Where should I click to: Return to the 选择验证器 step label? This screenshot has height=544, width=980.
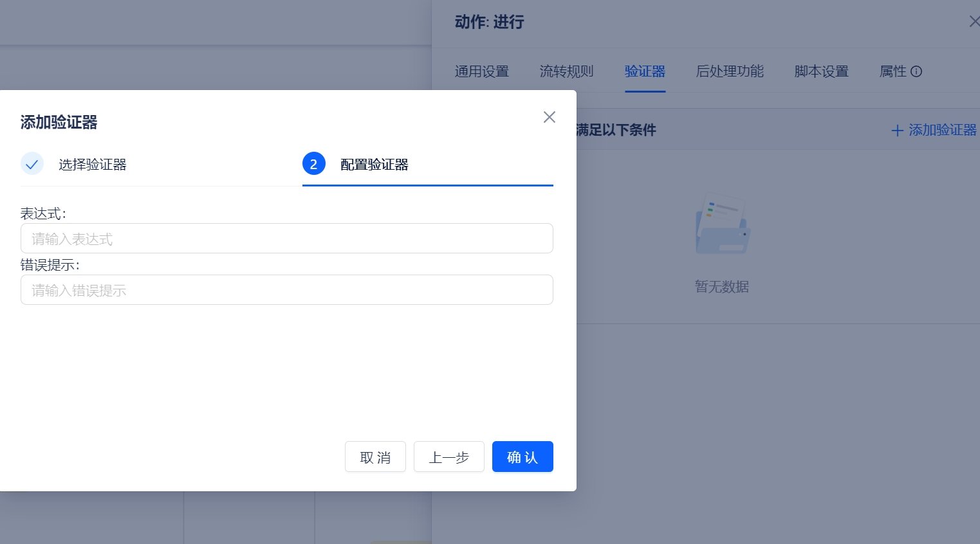tap(92, 164)
